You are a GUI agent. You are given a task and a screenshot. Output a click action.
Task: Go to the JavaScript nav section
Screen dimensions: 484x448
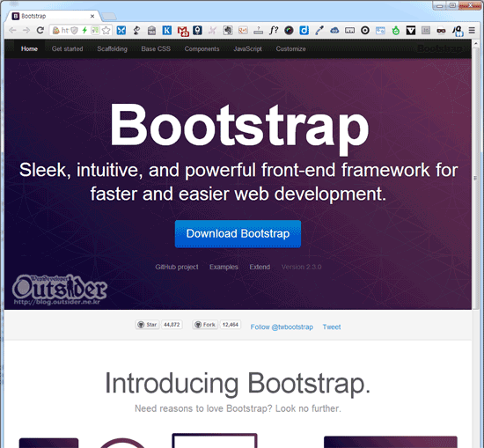247,48
